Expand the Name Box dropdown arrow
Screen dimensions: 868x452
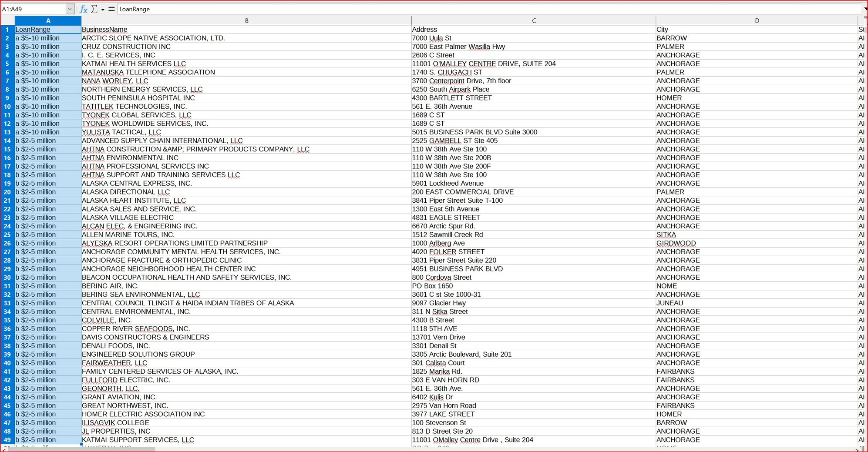[x=70, y=9]
